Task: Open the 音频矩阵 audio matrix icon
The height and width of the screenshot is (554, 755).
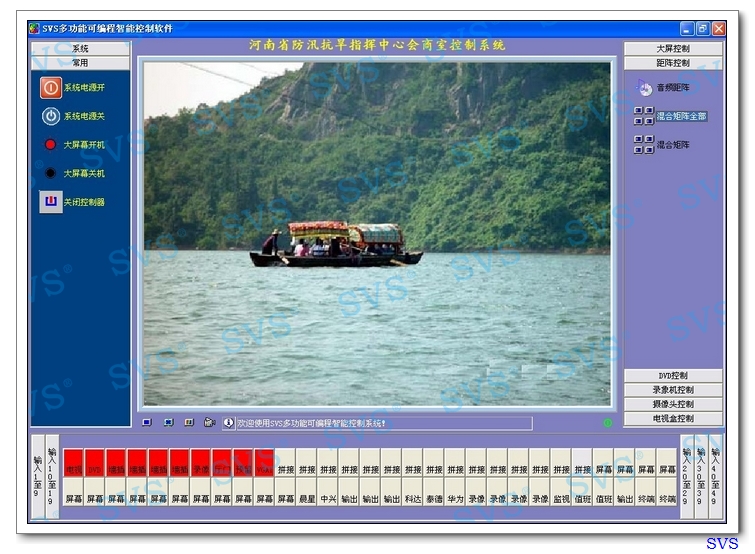Action: 645,88
